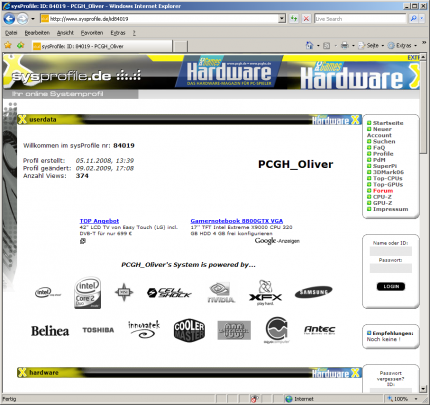The height and width of the screenshot is (405, 430).
Task: Open the SuperPi sidebar link
Action: (x=385, y=166)
